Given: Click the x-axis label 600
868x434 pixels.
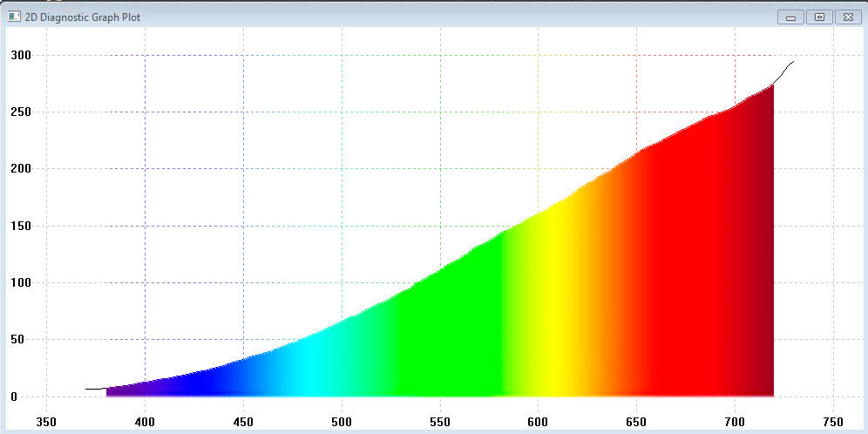Looking at the screenshot, I should 538,422.
